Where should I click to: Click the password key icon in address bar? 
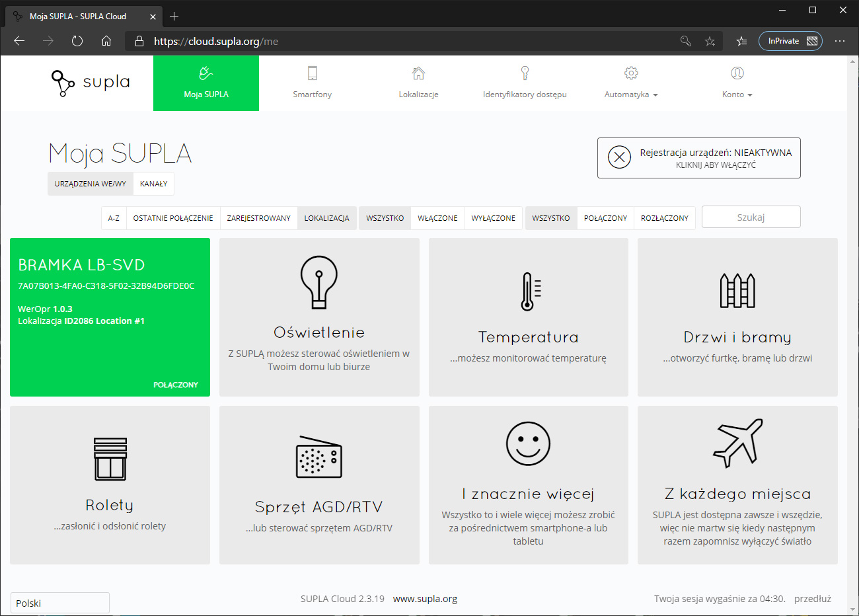686,41
